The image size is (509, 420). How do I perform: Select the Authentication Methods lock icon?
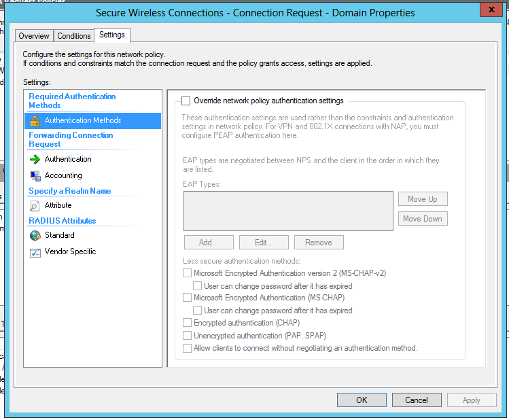(35, 120)
